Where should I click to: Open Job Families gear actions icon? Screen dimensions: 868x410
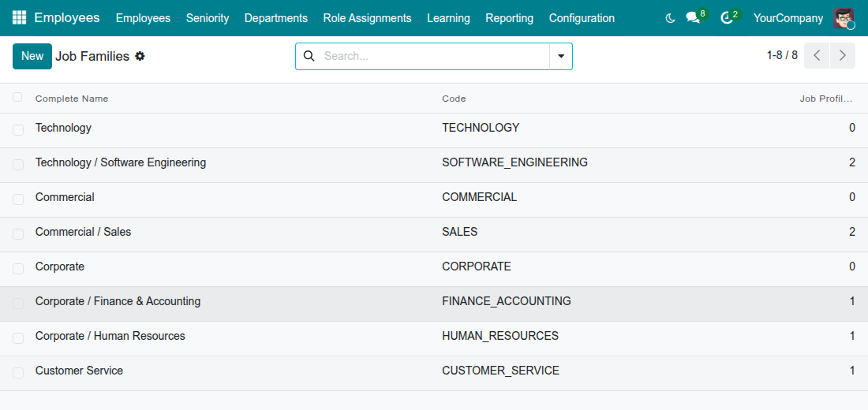[x=140, y=56]
